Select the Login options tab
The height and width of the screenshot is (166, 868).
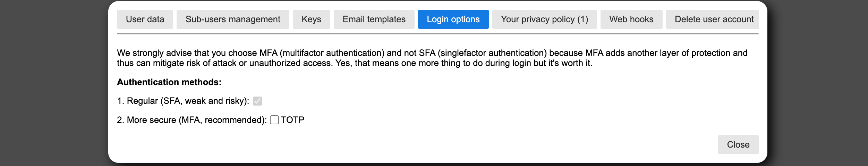click(x=453, y=19)
